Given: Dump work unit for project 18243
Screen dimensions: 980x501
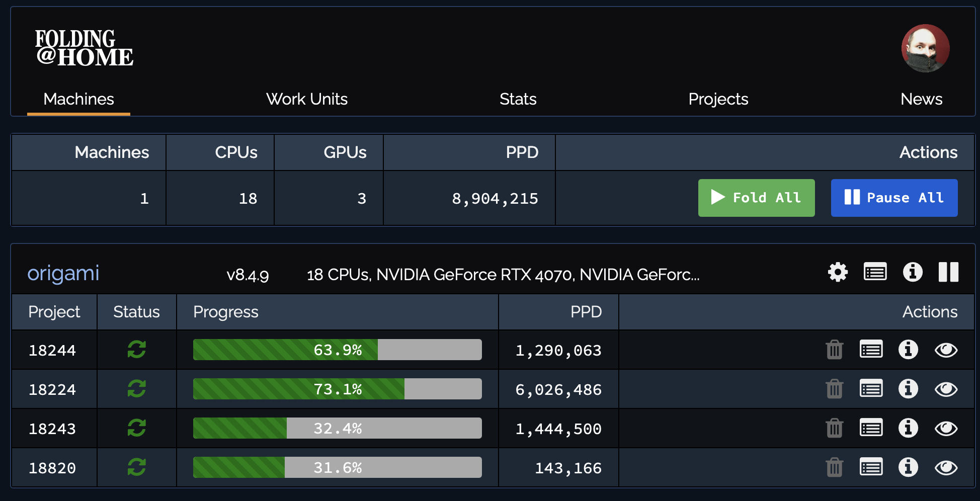Looking at the screenshot, I should [x=834, y=428].
